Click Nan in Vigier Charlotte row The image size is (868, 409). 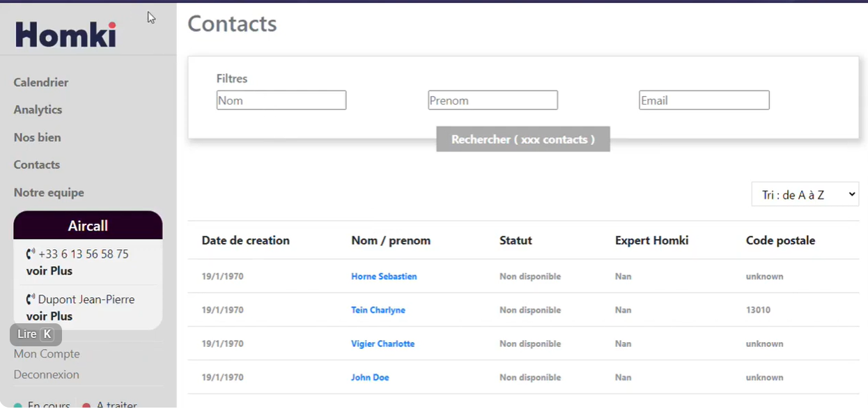tap(623, 344)
